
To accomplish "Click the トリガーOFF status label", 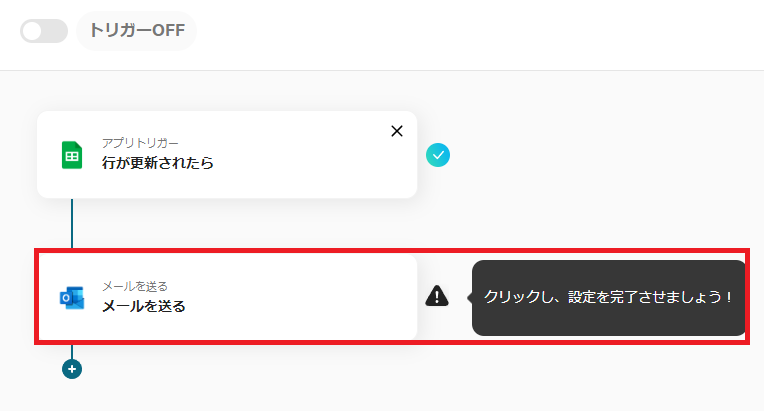I will click(x=137, y=31).
